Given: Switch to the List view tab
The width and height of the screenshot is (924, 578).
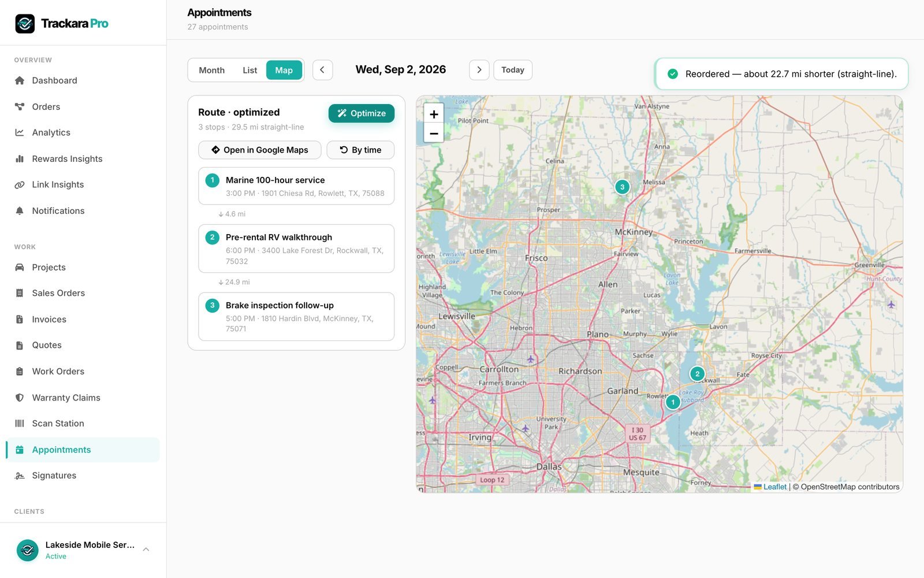Looking at the screenshot, I should pos(249,70).
